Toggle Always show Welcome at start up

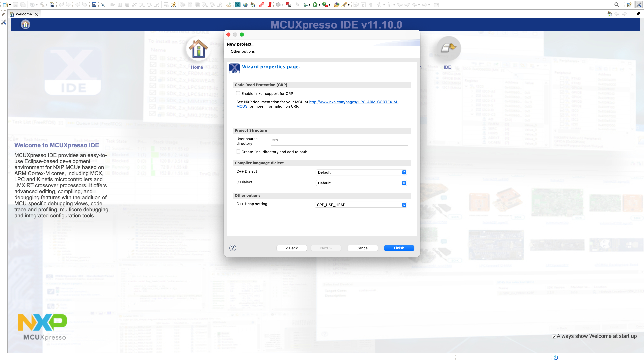click(x=554, y=337)
